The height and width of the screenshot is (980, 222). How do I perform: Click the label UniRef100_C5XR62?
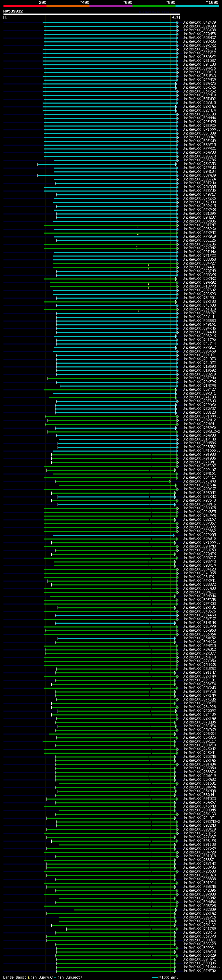[x=199, y=91]
